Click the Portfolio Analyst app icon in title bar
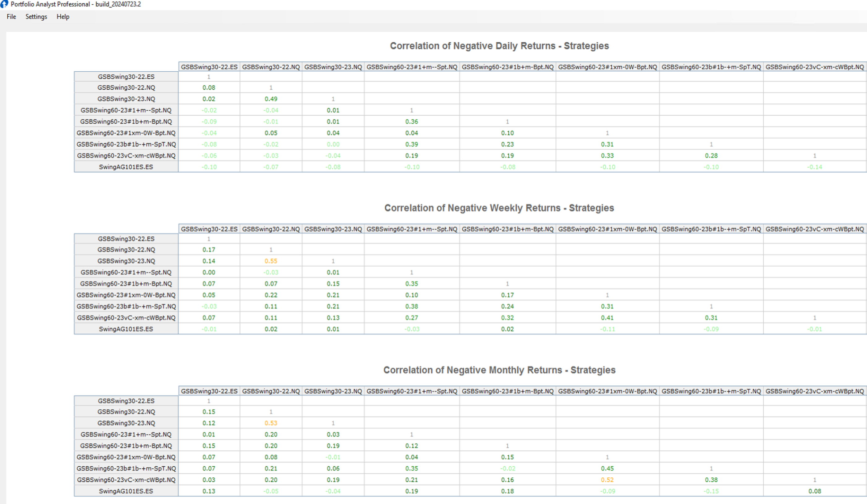 [x=4, y=4]
